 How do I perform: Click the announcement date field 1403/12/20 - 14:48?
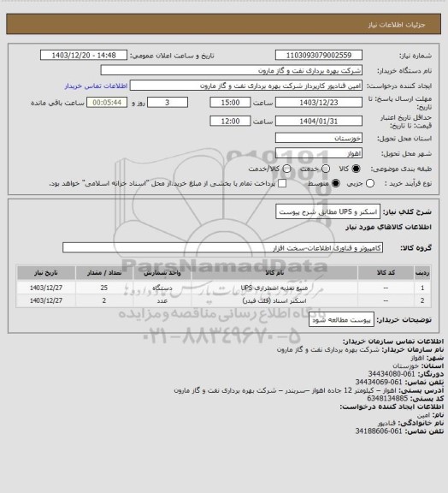click(x=84, y=56)
